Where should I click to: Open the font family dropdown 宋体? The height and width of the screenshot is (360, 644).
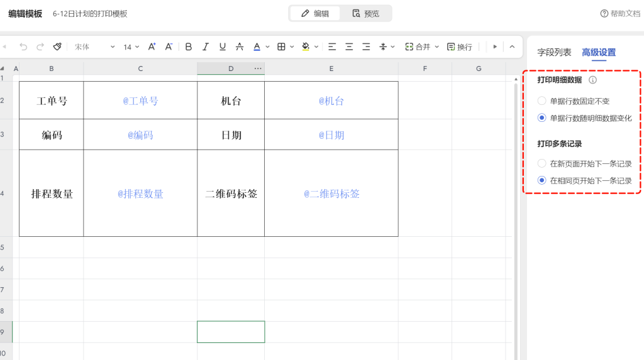94,46
